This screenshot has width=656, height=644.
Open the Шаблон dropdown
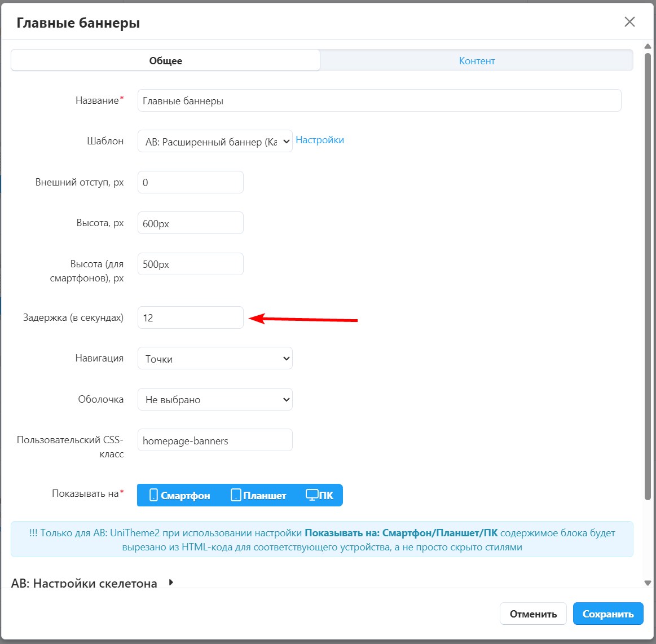pos(215,142)
